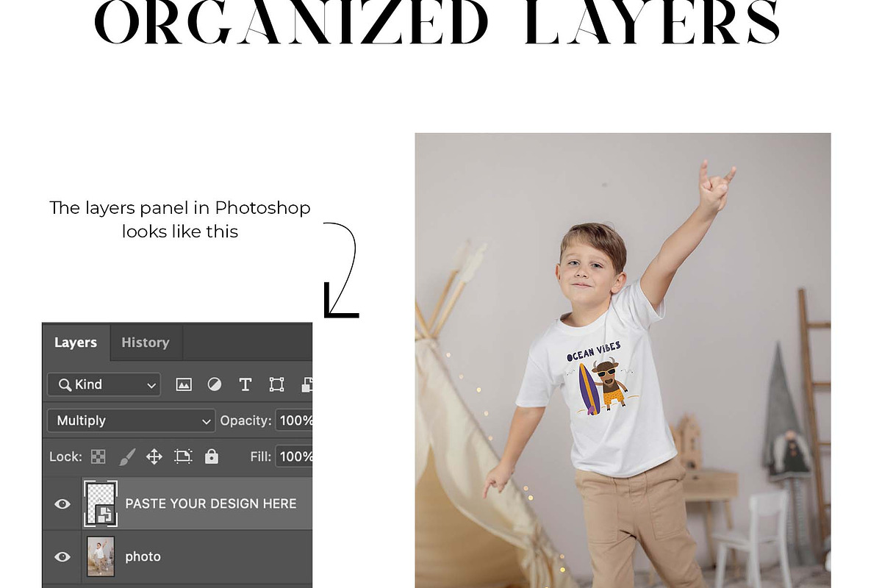Filter layers by shape layer icon

(x=276, y=384)
